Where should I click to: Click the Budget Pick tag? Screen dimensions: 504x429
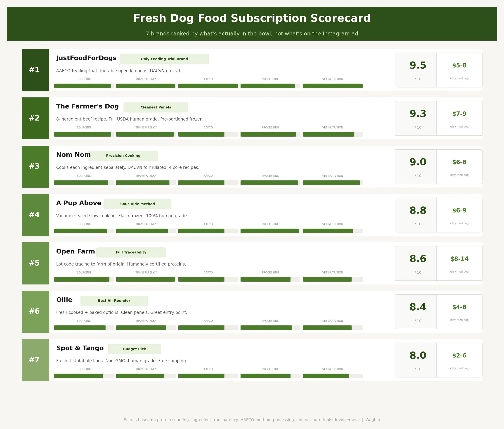[x=134, y=349]
